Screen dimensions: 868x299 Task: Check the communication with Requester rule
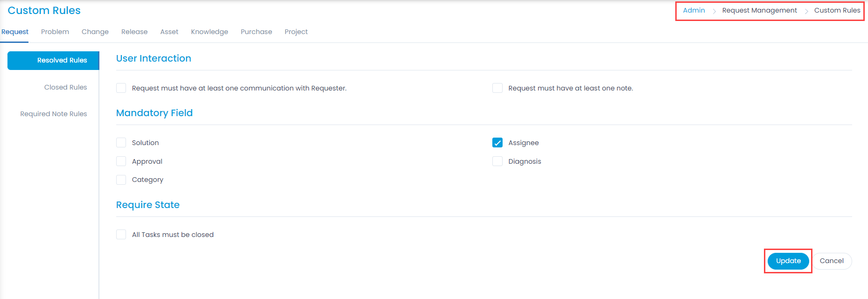[x=121, y=88]
